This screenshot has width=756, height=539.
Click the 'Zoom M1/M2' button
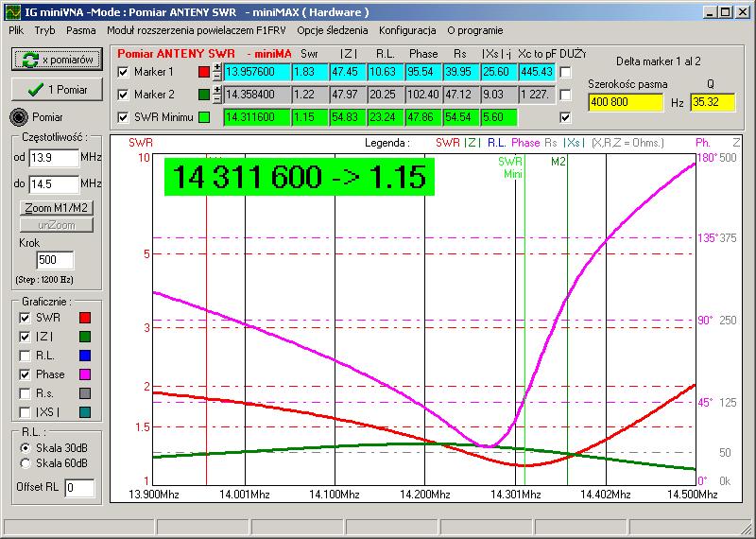coord(57,208)
